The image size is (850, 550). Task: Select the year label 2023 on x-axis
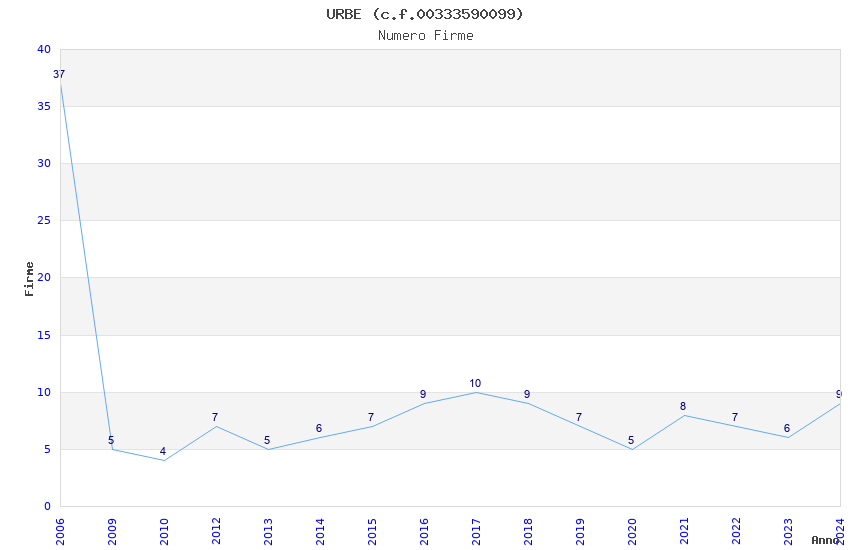788,532
